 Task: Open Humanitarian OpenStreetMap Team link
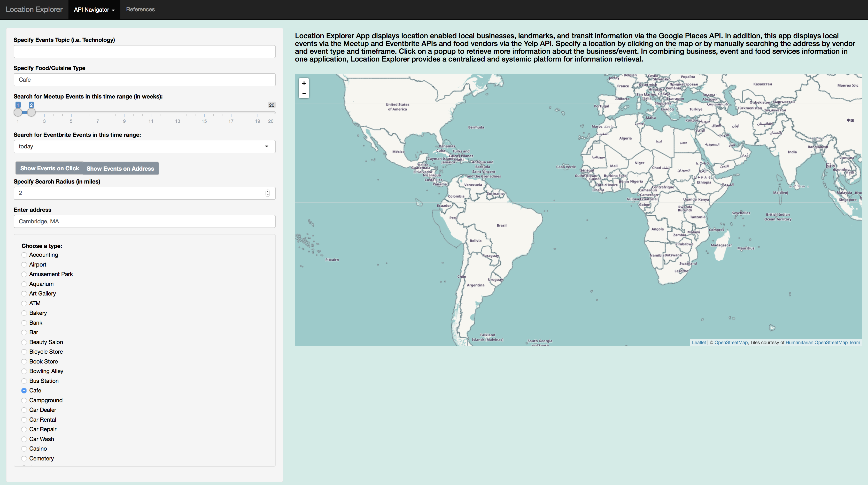823,342
